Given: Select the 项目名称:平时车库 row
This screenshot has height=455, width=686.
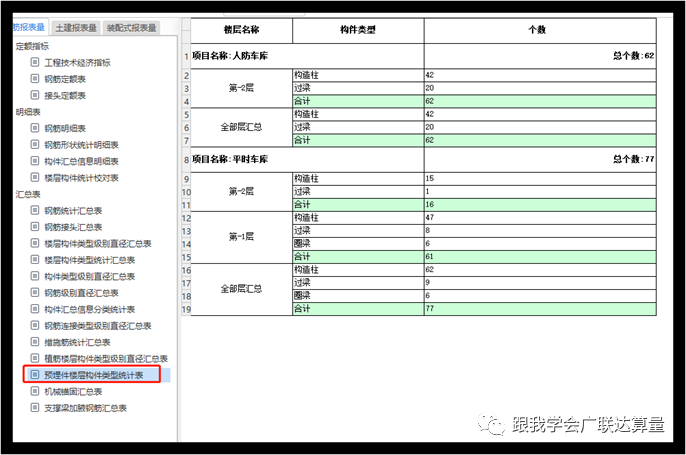Looking at the screenshot, I should (307, 159).
